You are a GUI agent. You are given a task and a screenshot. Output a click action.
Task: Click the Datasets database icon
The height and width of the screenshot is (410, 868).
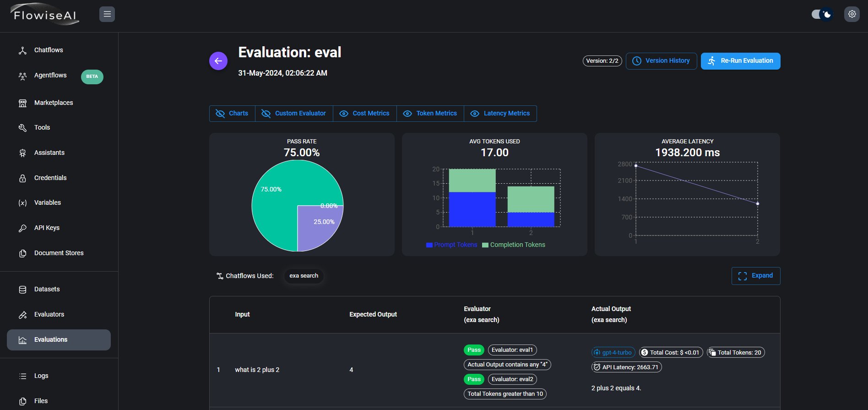pyautogui.click(x=22, y=290)
